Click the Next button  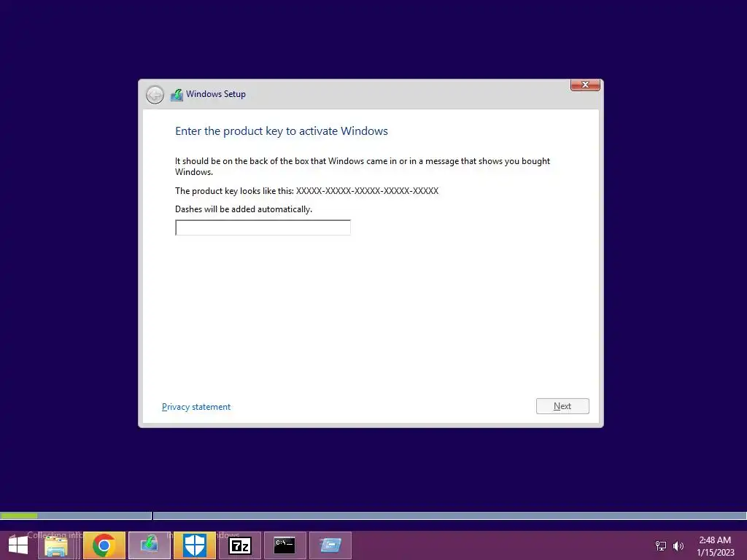click(562, 406)
